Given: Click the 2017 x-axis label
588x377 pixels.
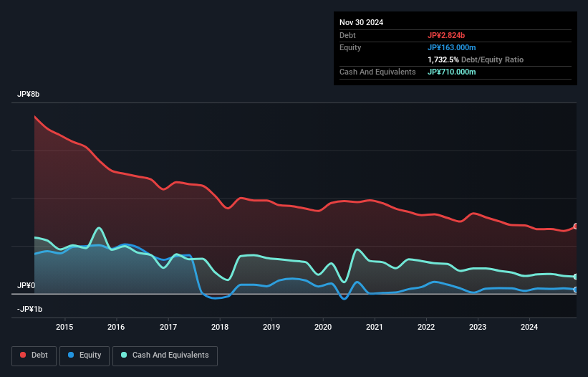Looking at the screenshot, I should 168,327.
